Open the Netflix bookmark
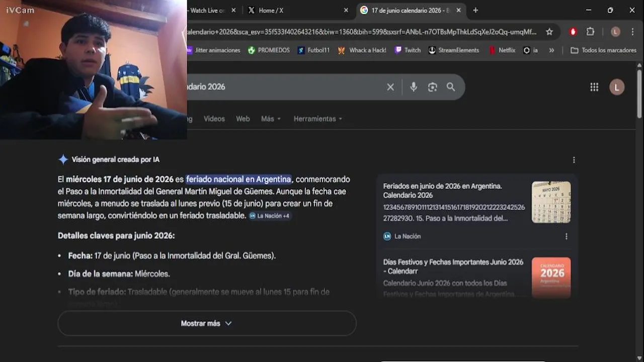Image resolution: width=644 pixels, height=362 pixels. click(502, 50)
